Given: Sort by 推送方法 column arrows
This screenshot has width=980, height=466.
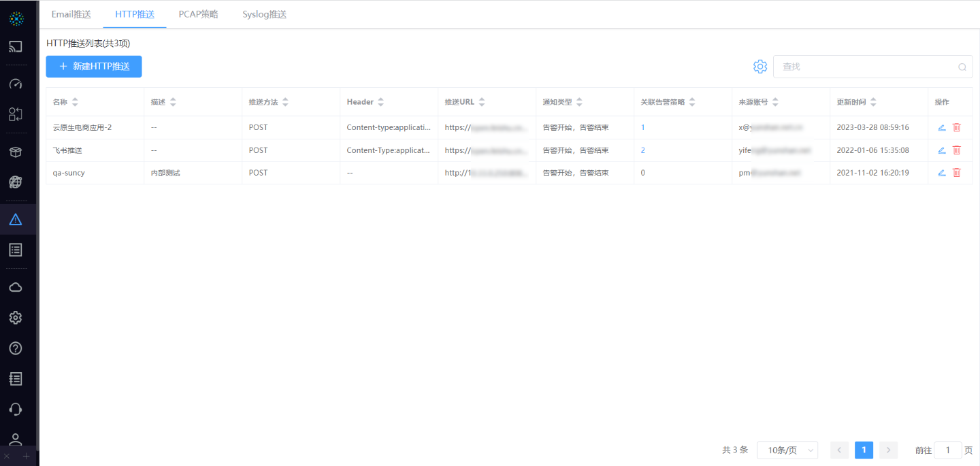Looking at the screenshot, I should pos(285,102).
